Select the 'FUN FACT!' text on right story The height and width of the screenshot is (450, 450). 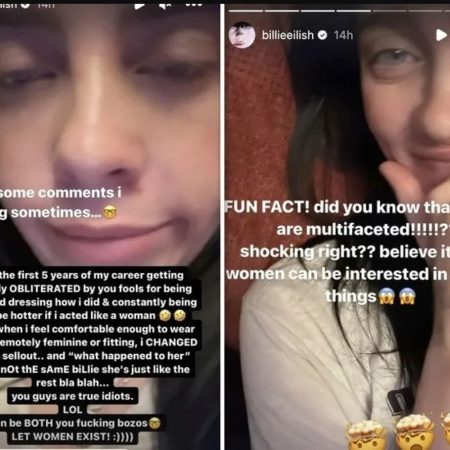(267, 207)
